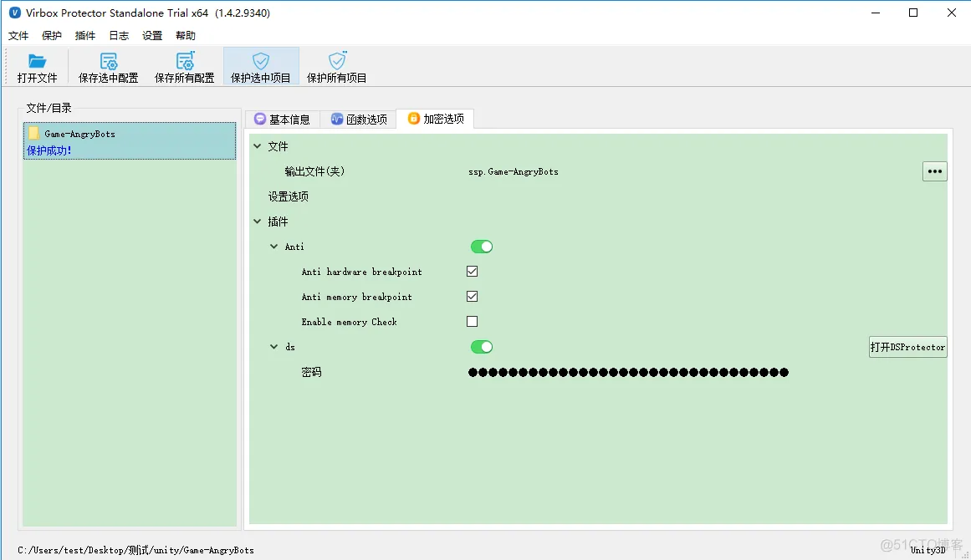Image resolution: width=971 pixels, height=560 pixels.
Task: Click the Unity3D status bar label
Action: (x=928, y=550)
